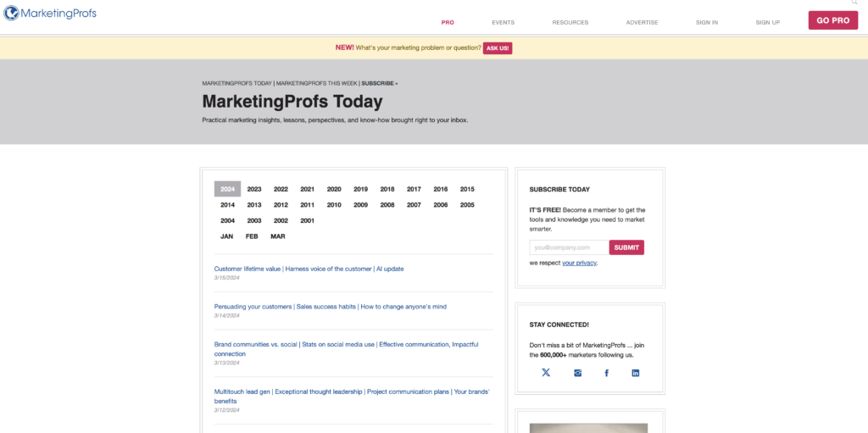Open the PRO menu item

448,23
